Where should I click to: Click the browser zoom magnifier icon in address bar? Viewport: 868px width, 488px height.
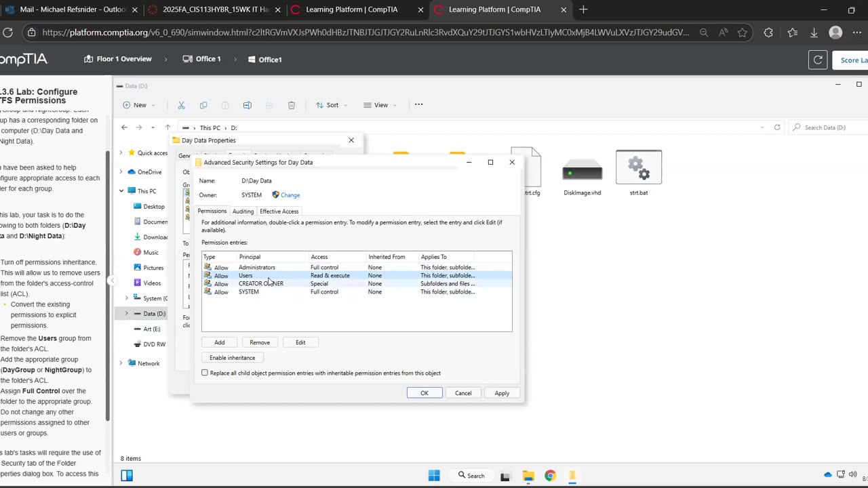click(704, 33)
